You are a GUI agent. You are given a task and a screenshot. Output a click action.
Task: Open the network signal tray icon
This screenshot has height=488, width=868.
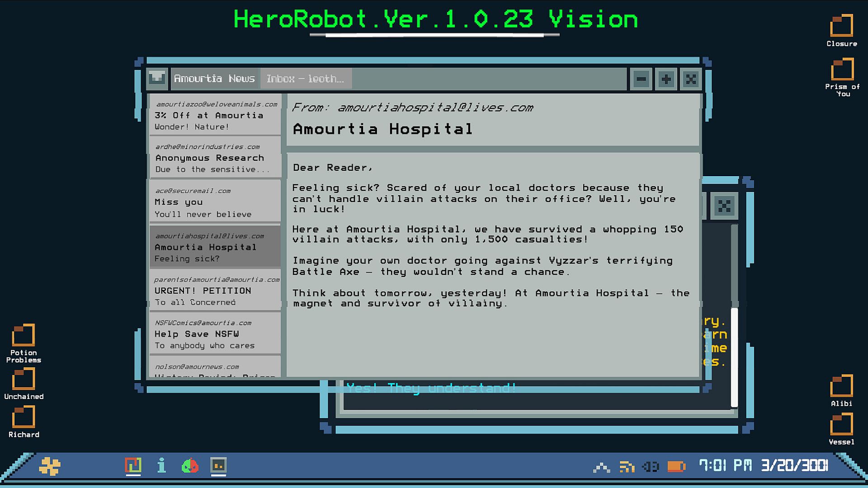(601, 467)
